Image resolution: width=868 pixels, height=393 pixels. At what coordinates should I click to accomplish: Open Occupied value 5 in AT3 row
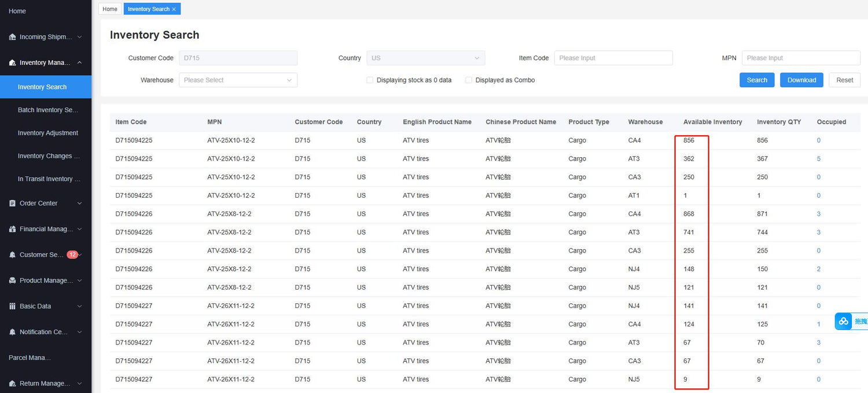(x=819, y=159)
